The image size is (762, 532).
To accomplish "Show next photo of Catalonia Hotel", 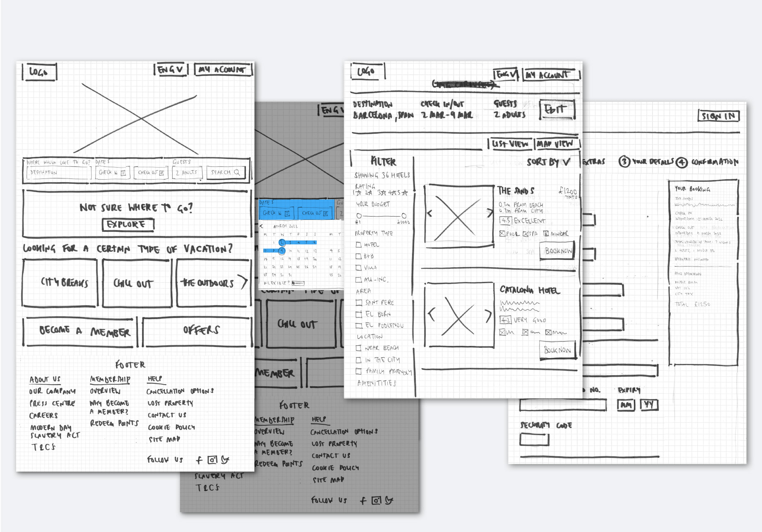I will [488, 316].
